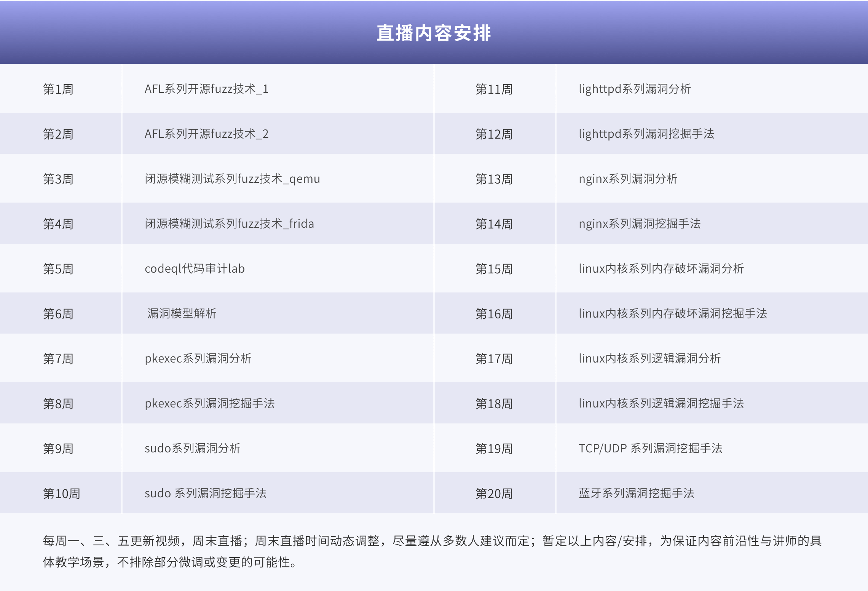Select 闭源模糊测试系列fuzz技术_frida text
Image resolution: width=868 pixels, height=591 pixels.
(229, 224)
